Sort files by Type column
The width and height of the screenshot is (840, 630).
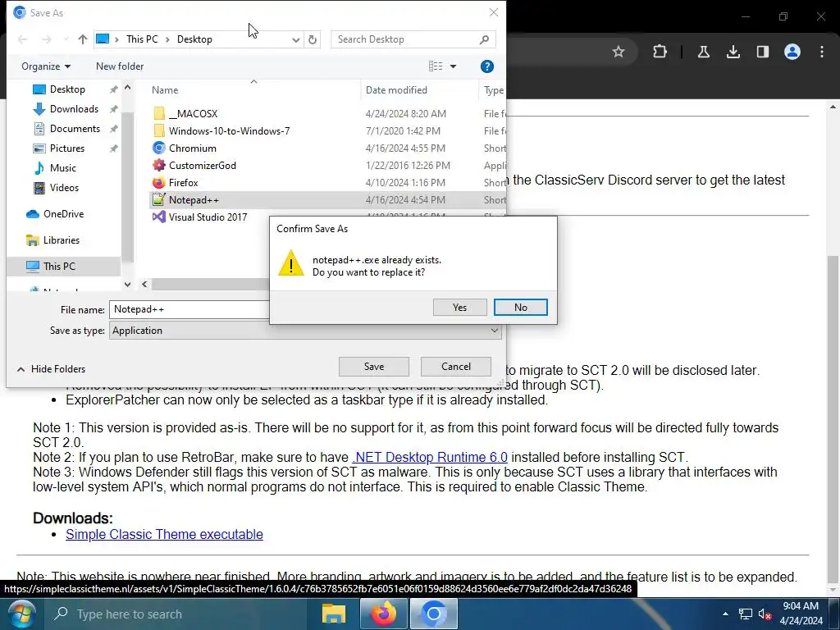(x=493, y=90)
